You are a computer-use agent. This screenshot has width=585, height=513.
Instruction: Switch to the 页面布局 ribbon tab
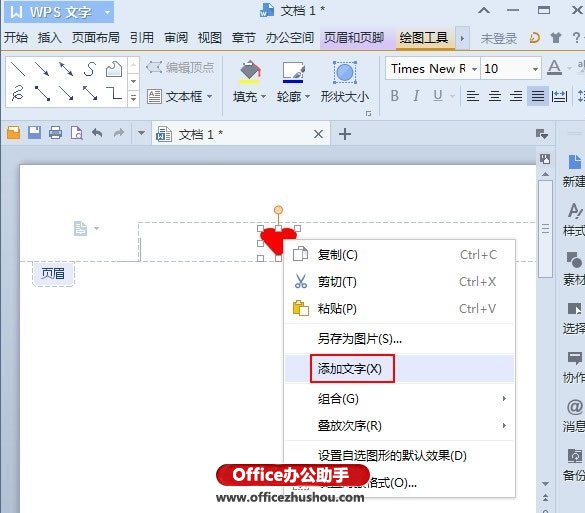[x=96, y=38]
